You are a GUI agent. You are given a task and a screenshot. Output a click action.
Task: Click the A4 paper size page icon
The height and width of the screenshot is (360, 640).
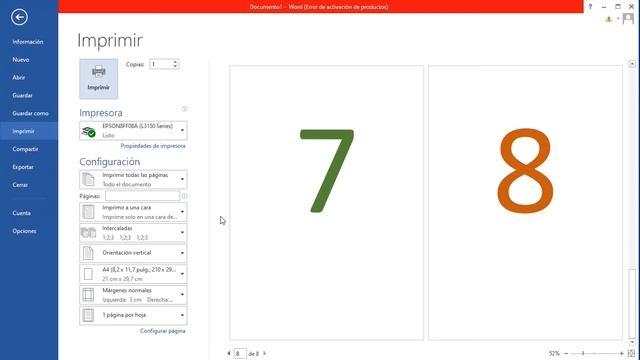pos(88,274)
